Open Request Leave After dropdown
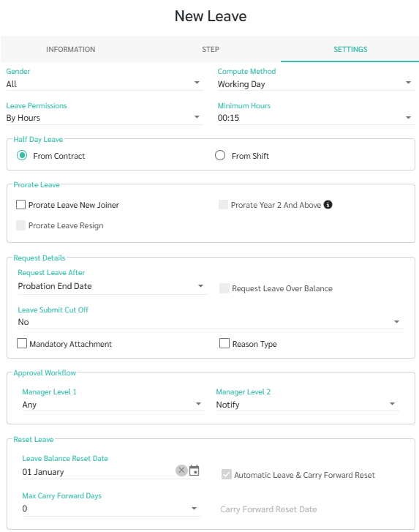The width and height of the screenshot is (419, 532). pos(112,286)
